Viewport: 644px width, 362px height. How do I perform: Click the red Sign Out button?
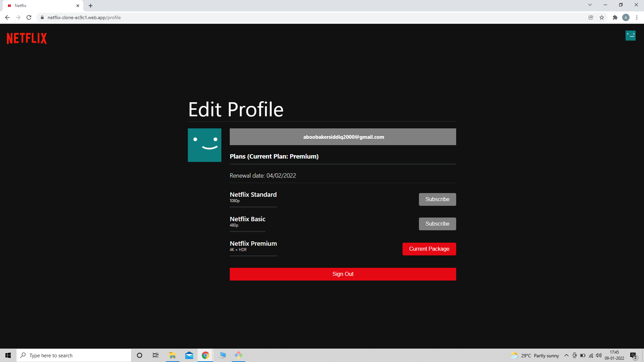coord(342,274)
